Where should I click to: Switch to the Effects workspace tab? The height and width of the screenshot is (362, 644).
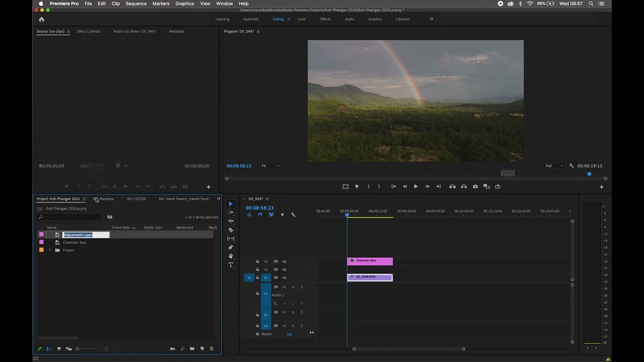point(326,19)
